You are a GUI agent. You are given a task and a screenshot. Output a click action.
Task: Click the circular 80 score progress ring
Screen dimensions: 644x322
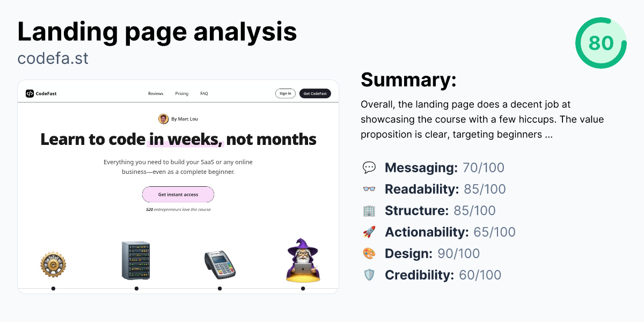601,43
